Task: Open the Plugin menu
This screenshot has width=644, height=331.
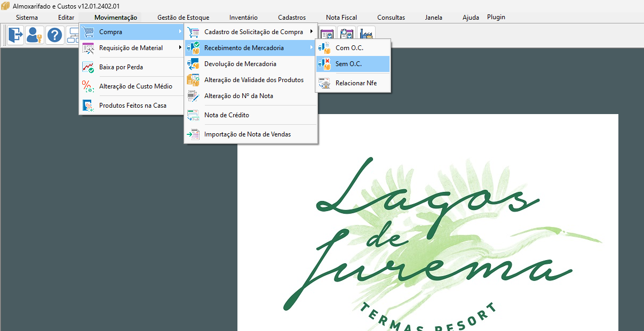Action: (496, 17)
